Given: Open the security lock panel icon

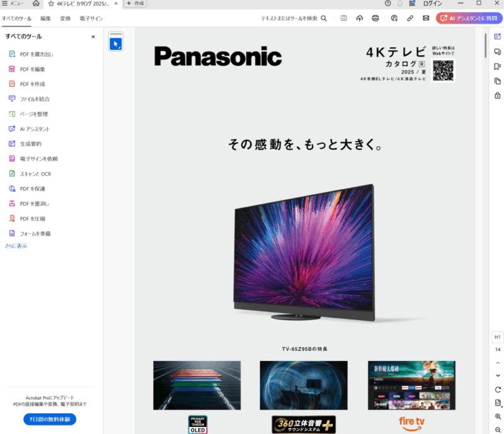Looking at the screenshot, I should 497,96.
